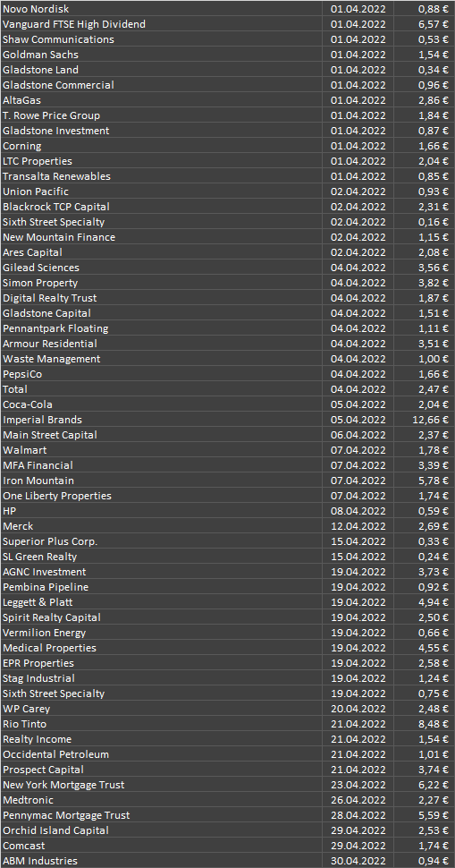Click the Walmart name cell

pyautogui.click(x=162, y=451)
